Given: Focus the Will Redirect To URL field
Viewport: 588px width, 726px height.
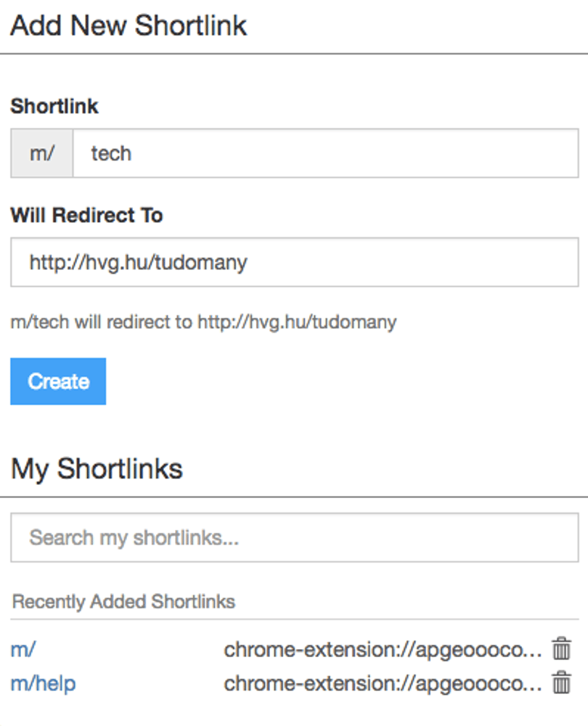Looking at the screenshot, I should point(295,262).
